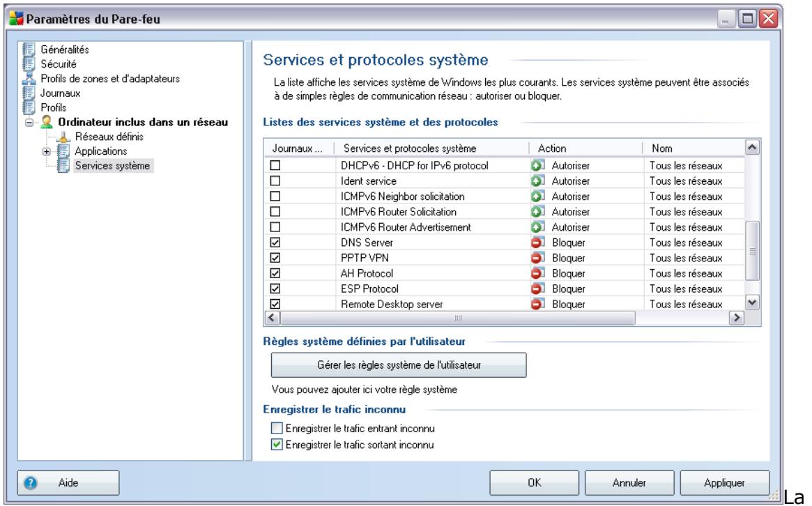Click the red Bloquer icon for ESP Protocol
This screenshot has height=506, width=812.
537,289
